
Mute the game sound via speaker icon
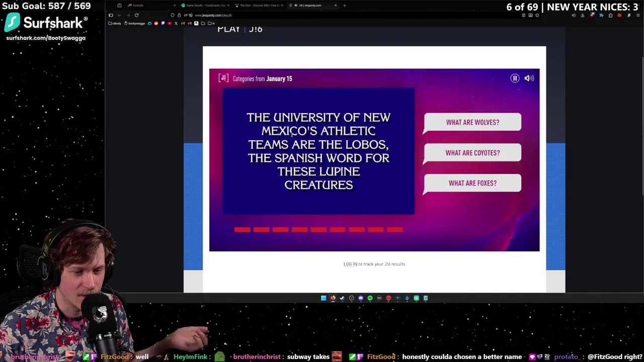(529, 78)
